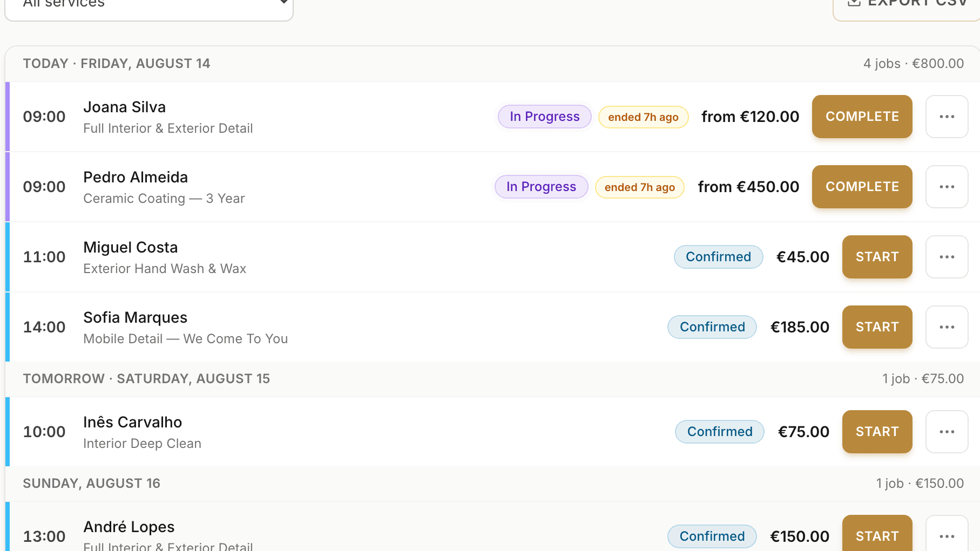Complete Pedro Almeida's ceramic coating job
This screenshot has height=551, width=980.
click(x=862, y=187)
